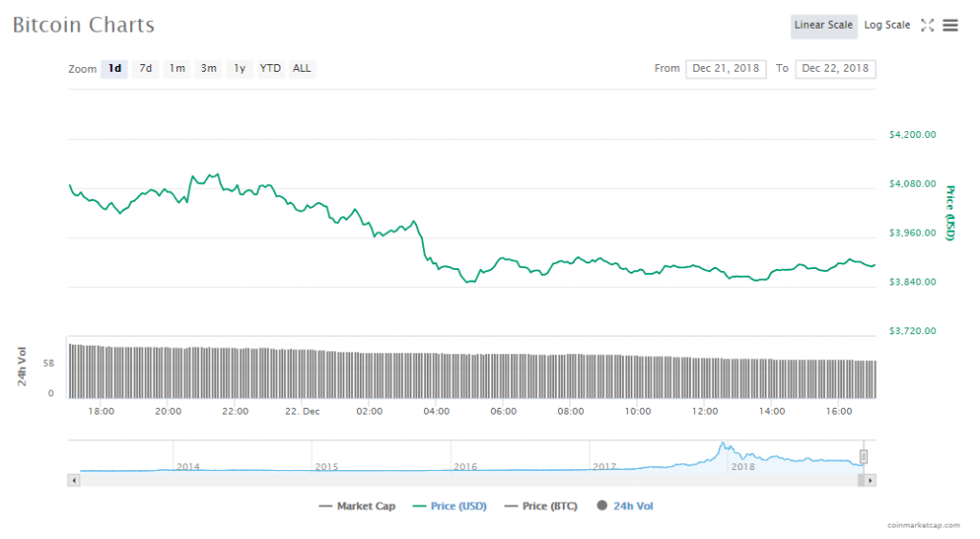Select the 1d zoom range
Image resolution: width=980 pixels, height=539 pixels.
(x=115, y=69)
